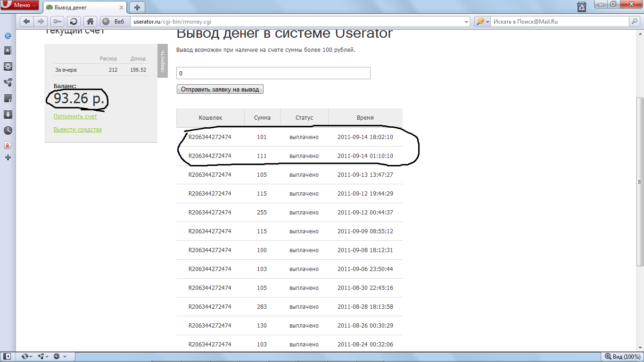Viewport: 644px width, 362px height.
Task: Click the income value 159.52
Action: coord(138,70)
